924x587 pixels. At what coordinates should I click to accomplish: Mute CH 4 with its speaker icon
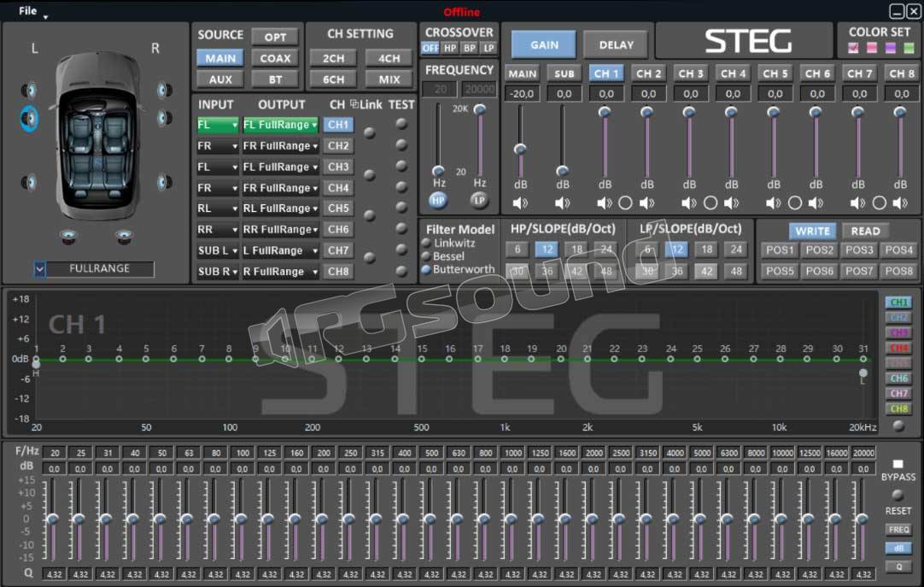(x=731, y=203)
